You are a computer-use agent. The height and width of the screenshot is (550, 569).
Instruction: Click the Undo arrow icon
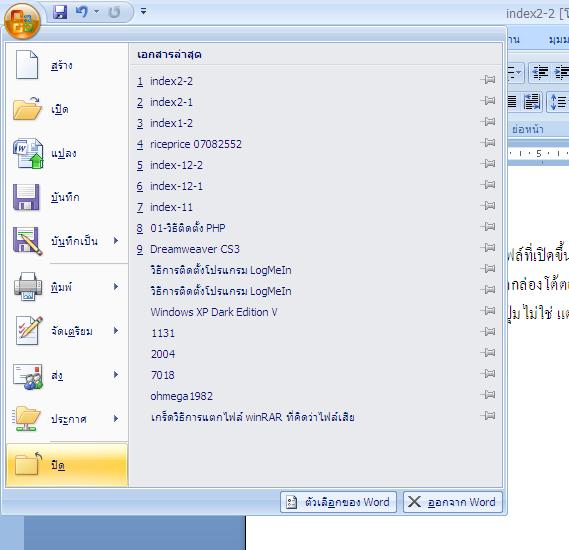tap(82, 12)
